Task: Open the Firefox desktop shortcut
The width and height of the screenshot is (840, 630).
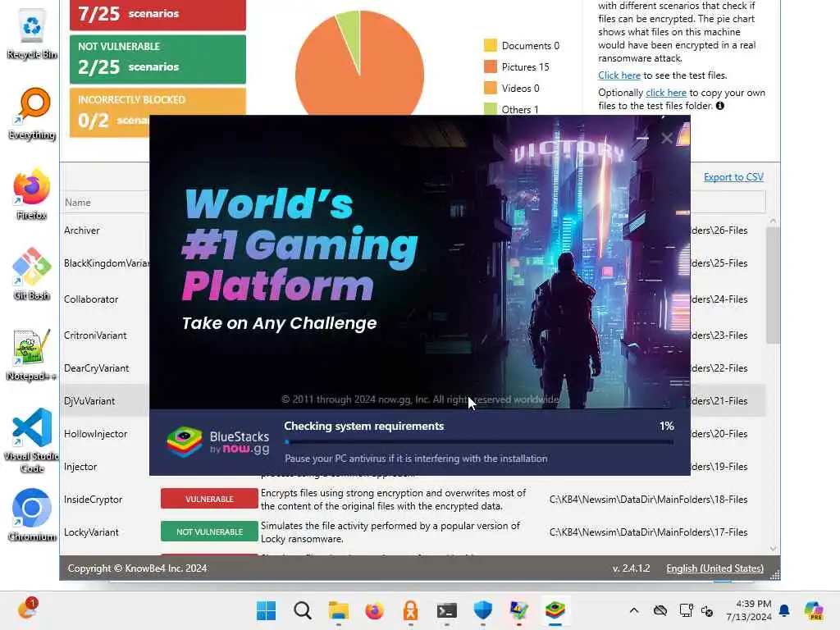Action: pos(32,194)
